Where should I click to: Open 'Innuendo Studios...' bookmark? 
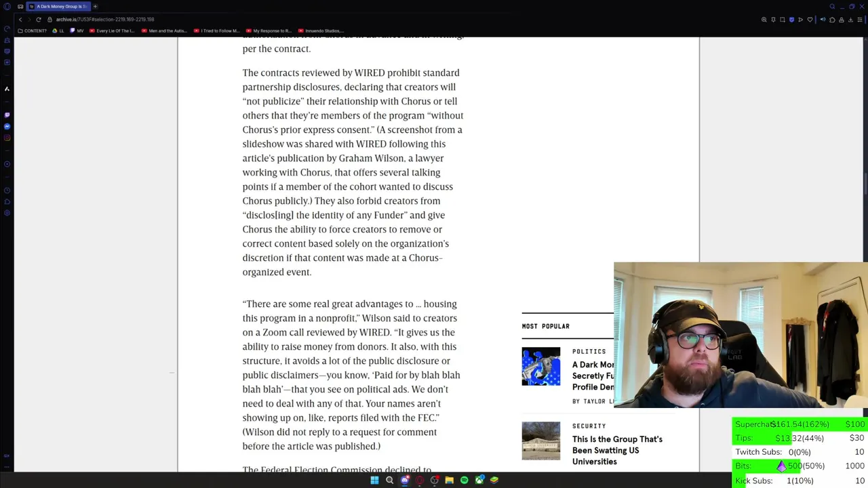pyautogui.click(x=321, y=30)
